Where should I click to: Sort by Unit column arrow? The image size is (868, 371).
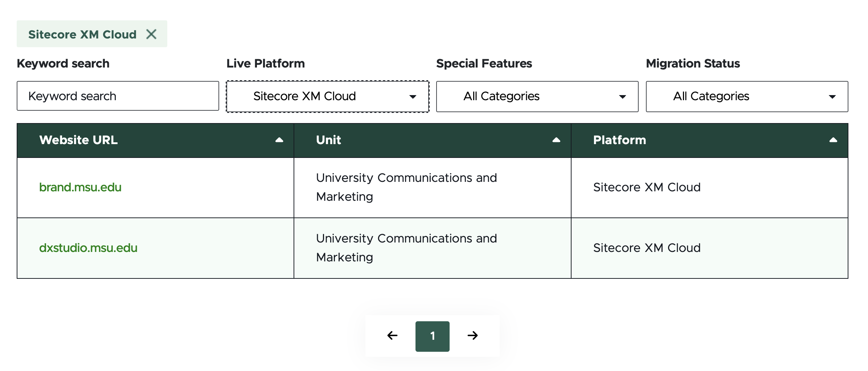pos(556,140)
